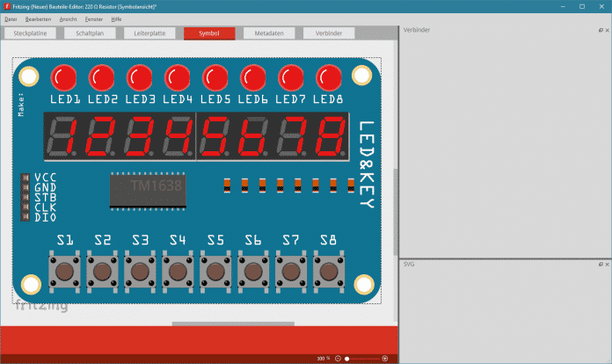This screenshot has height=364, width=612.
Task: Click the zoom slider handle
Action: pos(347,359)
